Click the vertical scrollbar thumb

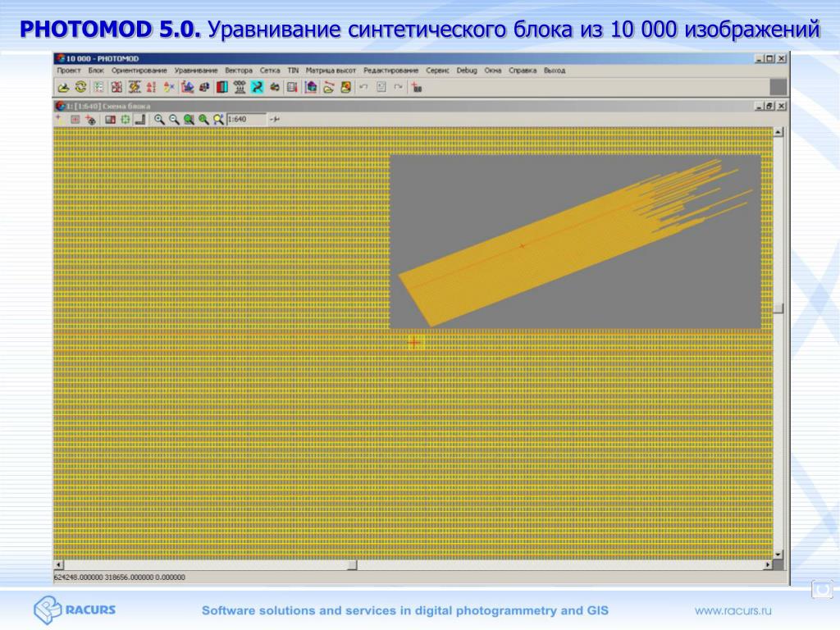pyautogui.click(x=778, y=308)
